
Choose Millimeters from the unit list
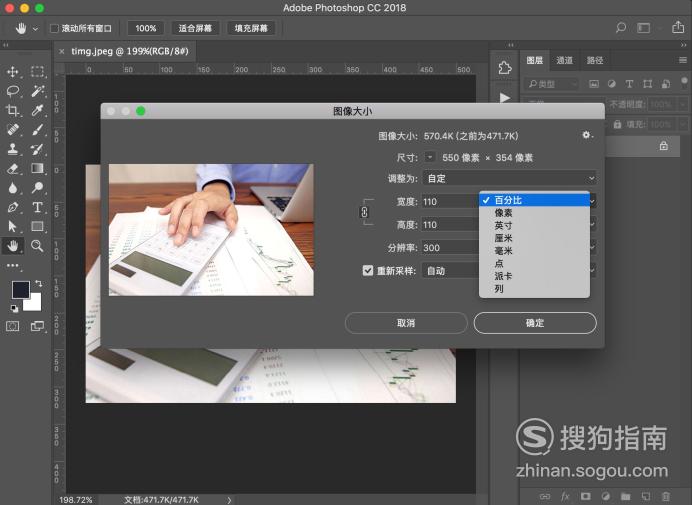pyautogui.click(x=534, y=251)
